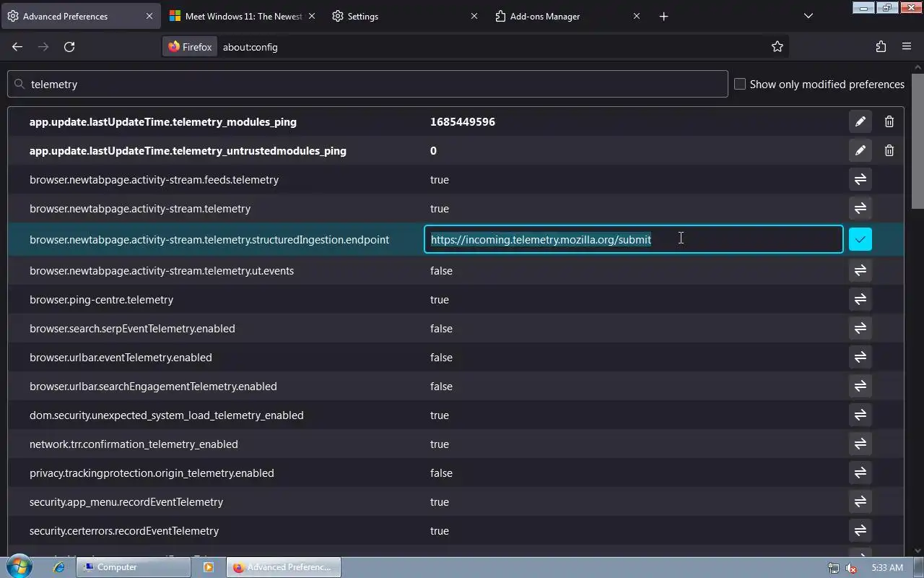Click the endpoint URL edit field
Viewport: 924px width, 578px height.
tap(633, 239)
